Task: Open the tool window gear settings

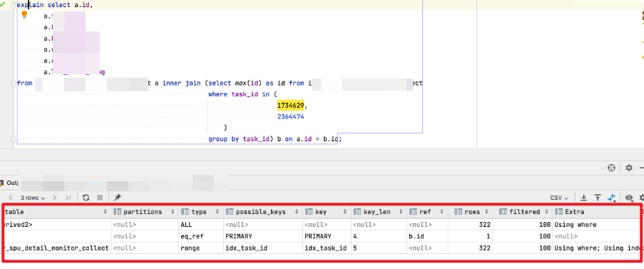Action: 629,168
